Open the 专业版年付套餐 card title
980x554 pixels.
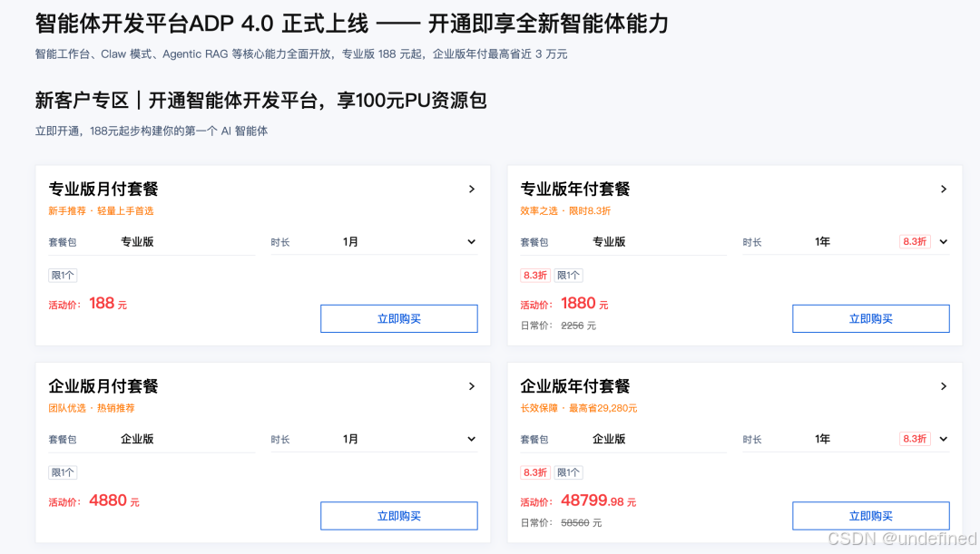coord(575,189)
